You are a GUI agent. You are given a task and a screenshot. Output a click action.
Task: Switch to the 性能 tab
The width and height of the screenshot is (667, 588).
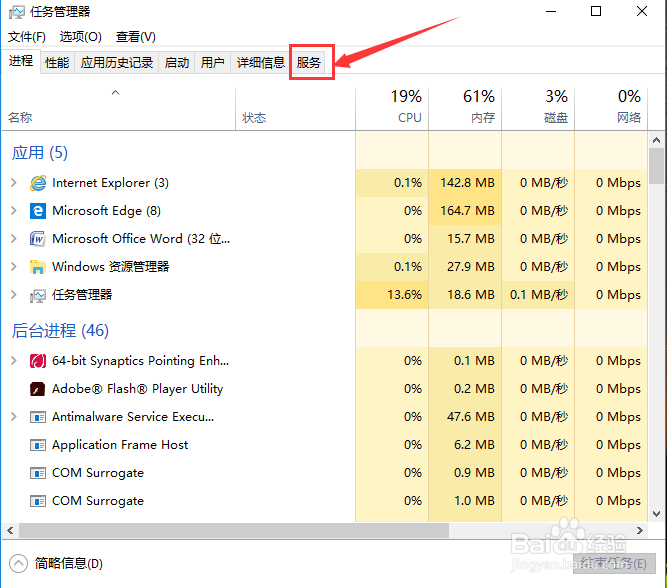click(x=57, y=63)
